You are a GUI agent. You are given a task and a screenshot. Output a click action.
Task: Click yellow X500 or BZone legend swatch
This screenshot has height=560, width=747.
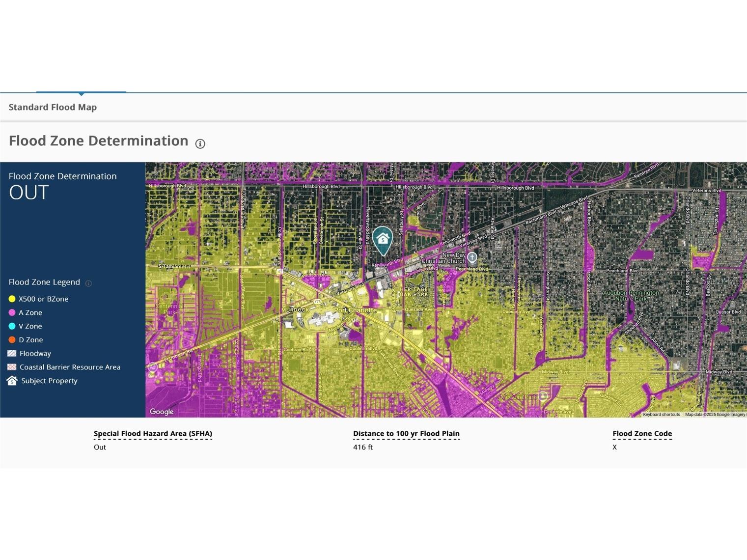click(12, 299)
